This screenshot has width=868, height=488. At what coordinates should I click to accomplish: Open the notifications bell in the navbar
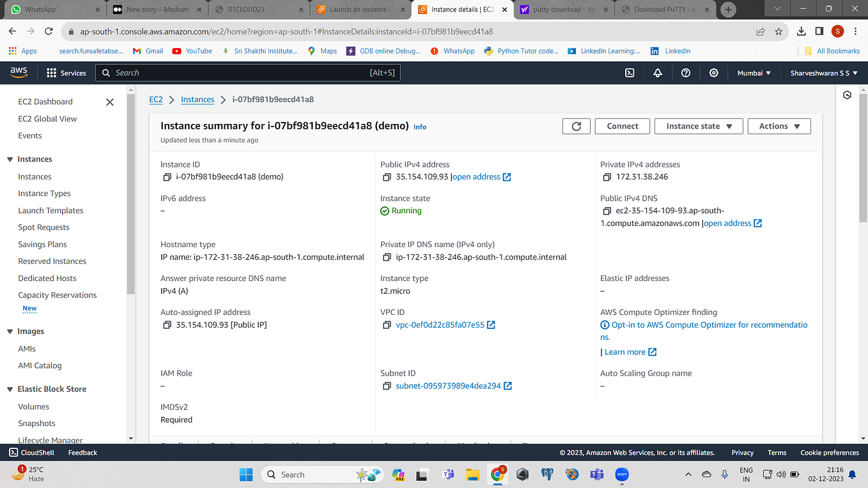657,73
